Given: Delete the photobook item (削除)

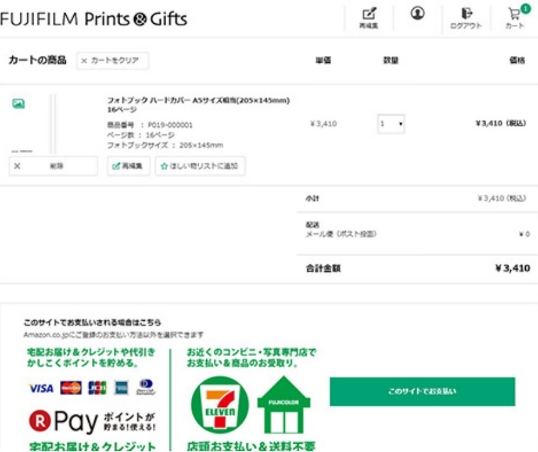Looking at the screenshot, I should coord(53,166).
